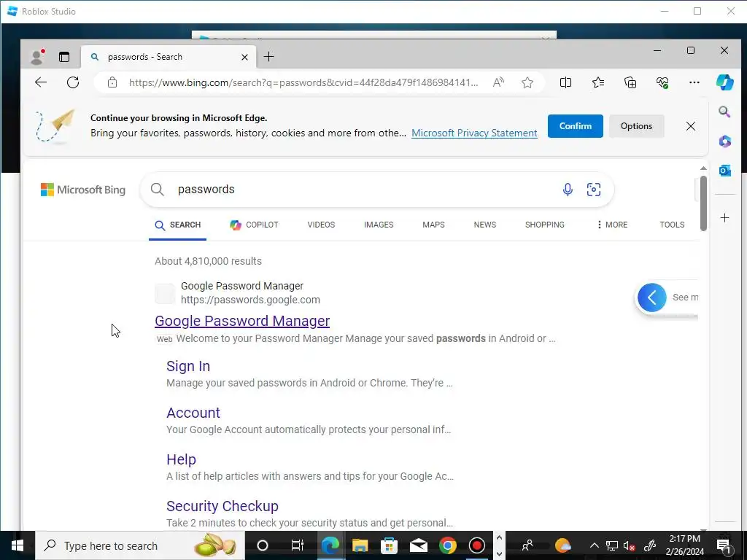Open the search TOOLS options
Image resolution: width=747 pixels, height=560 pixels.
[672, 225]
